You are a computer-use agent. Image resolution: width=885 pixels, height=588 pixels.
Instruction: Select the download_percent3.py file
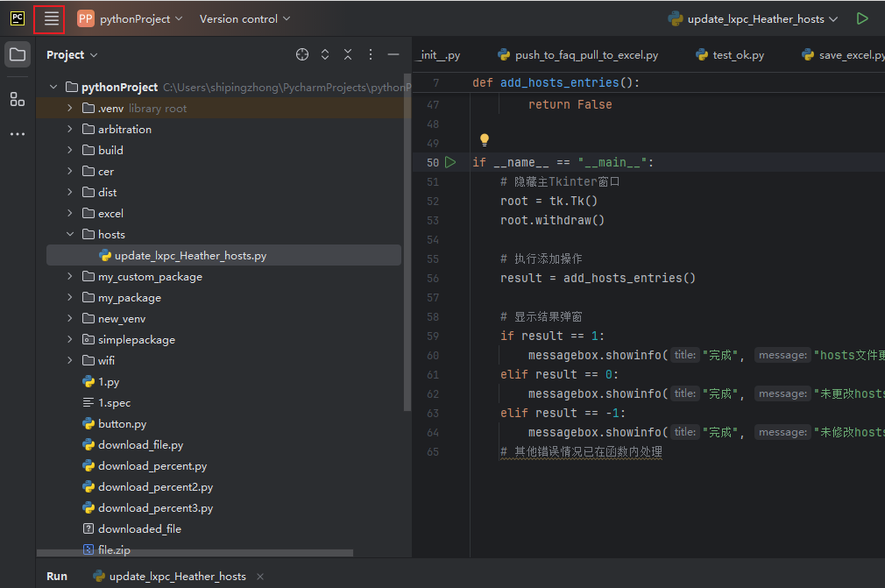[x=148, y=508]
